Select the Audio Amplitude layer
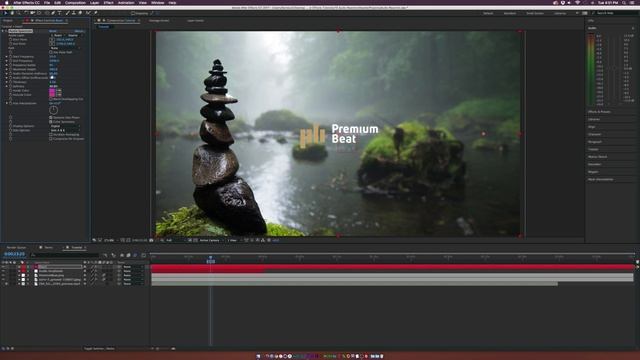This screenshot has height=360, width=640. (51, 271)
